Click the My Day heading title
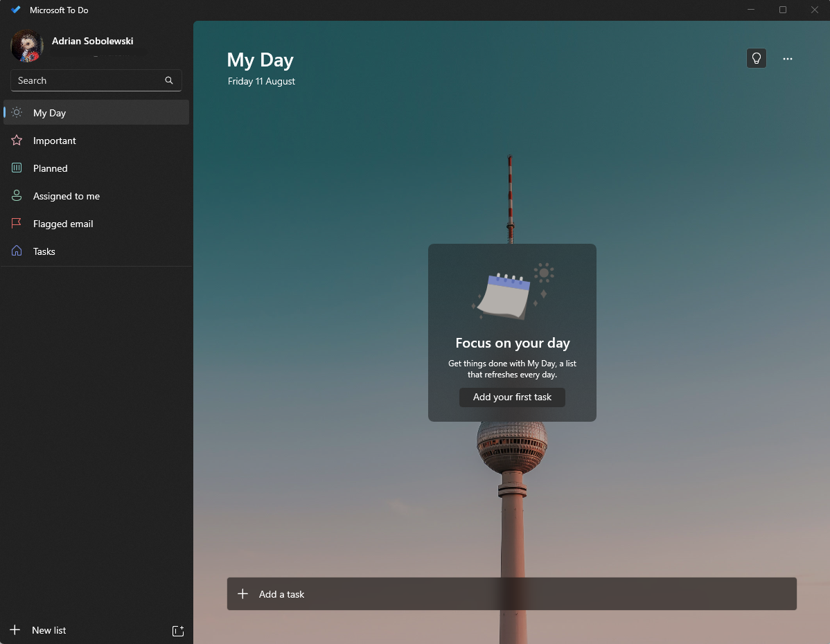The width and height of the screenshot is (830, 644). [x=260, y=60]
